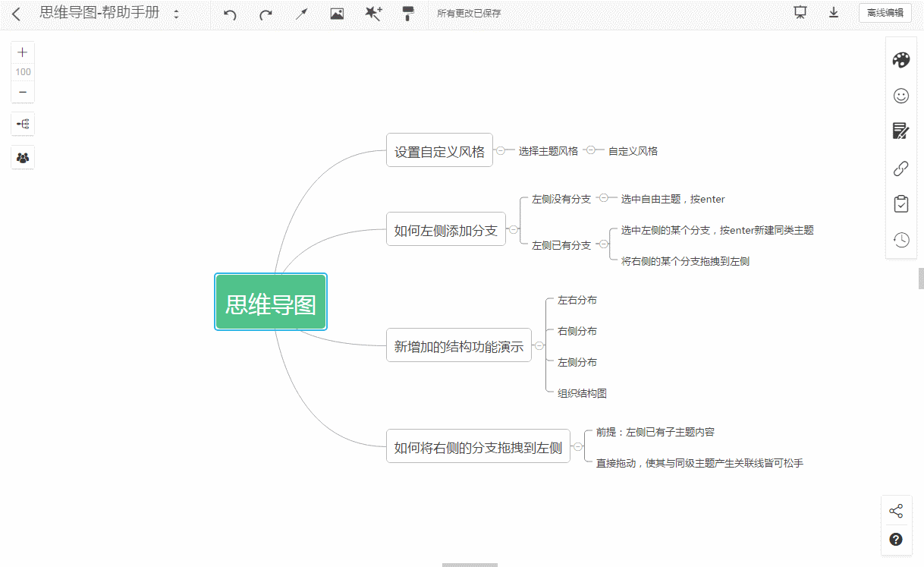Image resolution: width=924 pixels, height=567 pixels.
Task: Open the collaborators icon on left sidebar
Action: (22, 157)
